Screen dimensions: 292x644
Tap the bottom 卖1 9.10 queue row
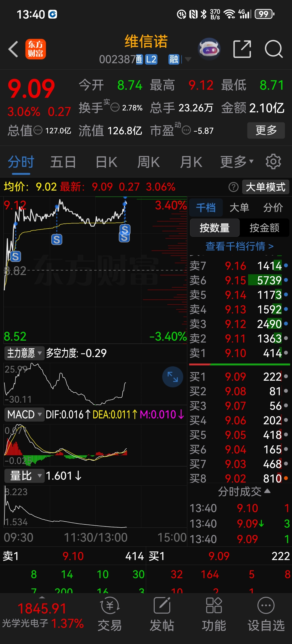pos(73,556)
